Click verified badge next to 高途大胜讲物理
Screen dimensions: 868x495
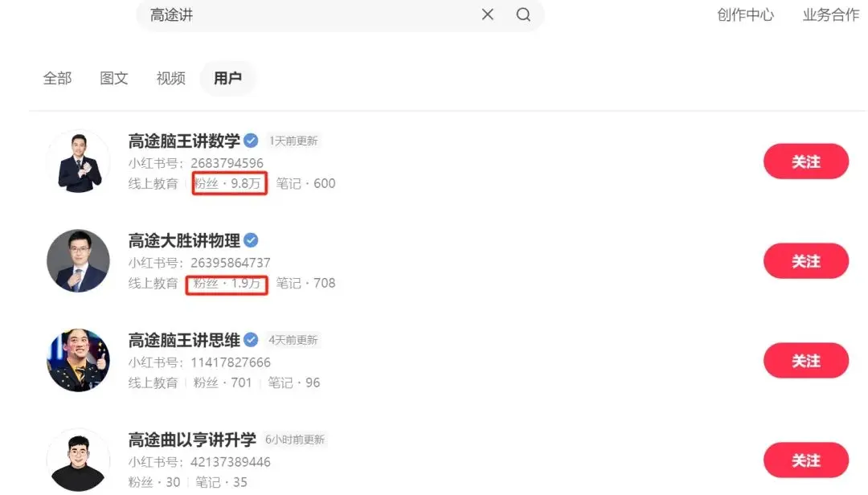click(x=251, y=240)
